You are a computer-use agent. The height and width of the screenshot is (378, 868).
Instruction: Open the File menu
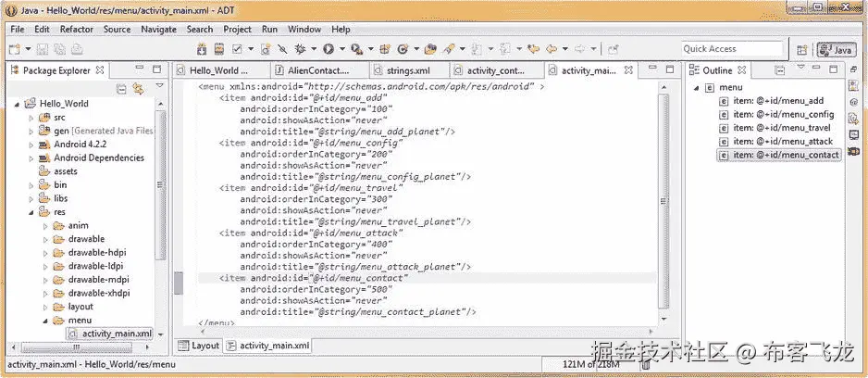[18, 29]
